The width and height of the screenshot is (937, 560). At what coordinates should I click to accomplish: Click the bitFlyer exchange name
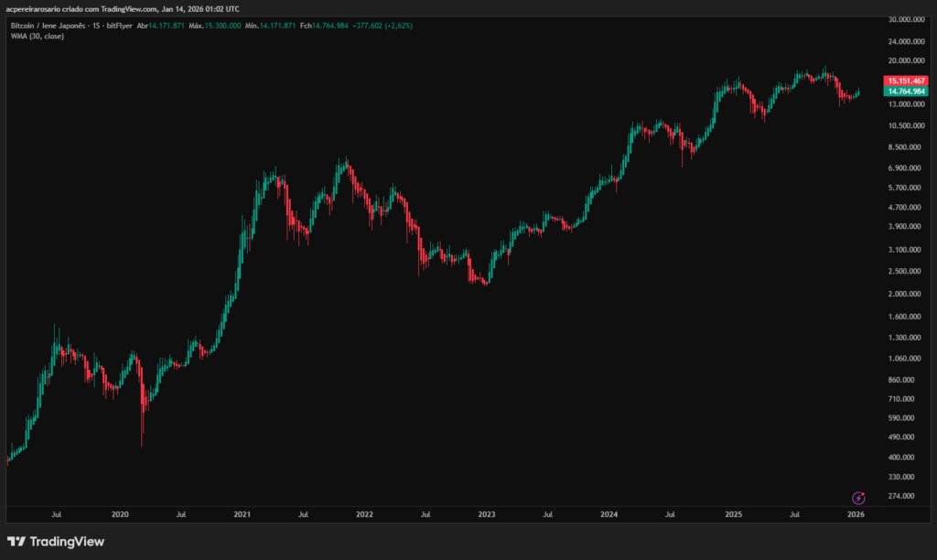click(119, 25)
